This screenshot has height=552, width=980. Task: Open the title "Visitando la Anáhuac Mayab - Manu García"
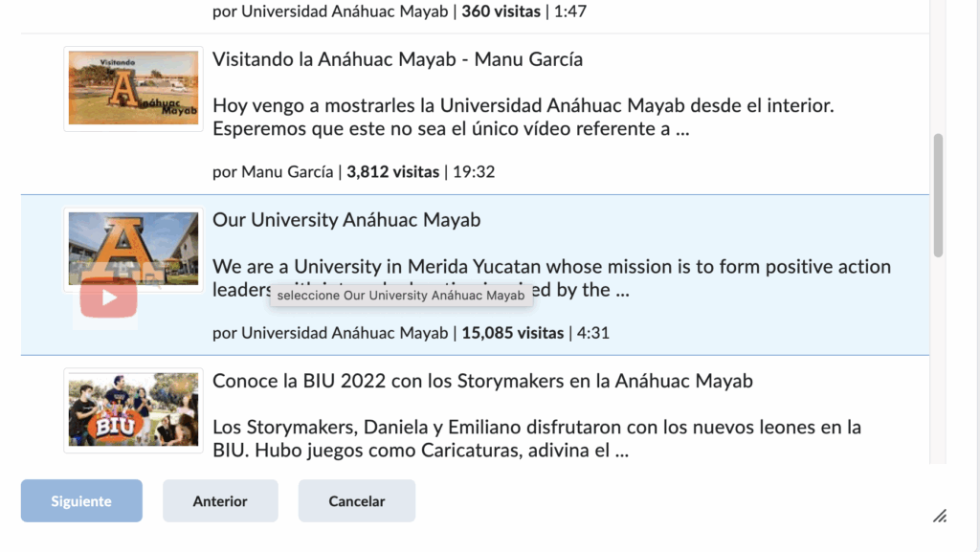click(x=397, y=59)
